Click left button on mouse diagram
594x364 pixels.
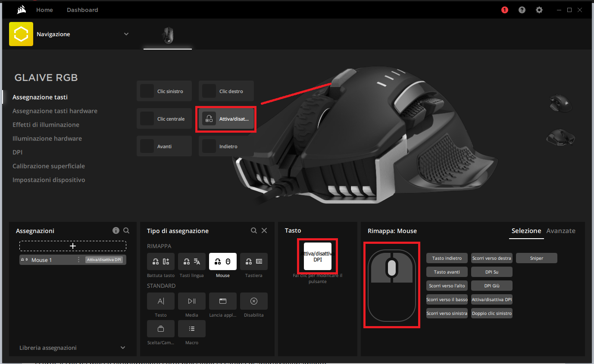379,268
